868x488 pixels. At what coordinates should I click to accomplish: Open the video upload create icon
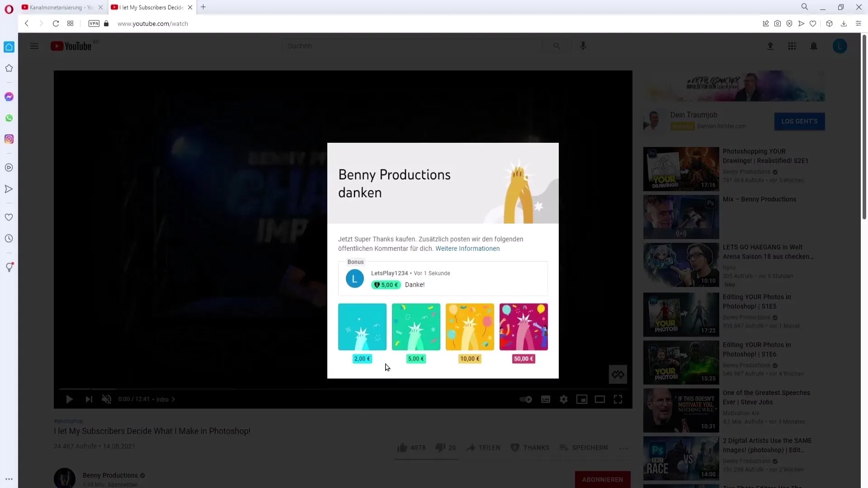[x=770, y=46]
